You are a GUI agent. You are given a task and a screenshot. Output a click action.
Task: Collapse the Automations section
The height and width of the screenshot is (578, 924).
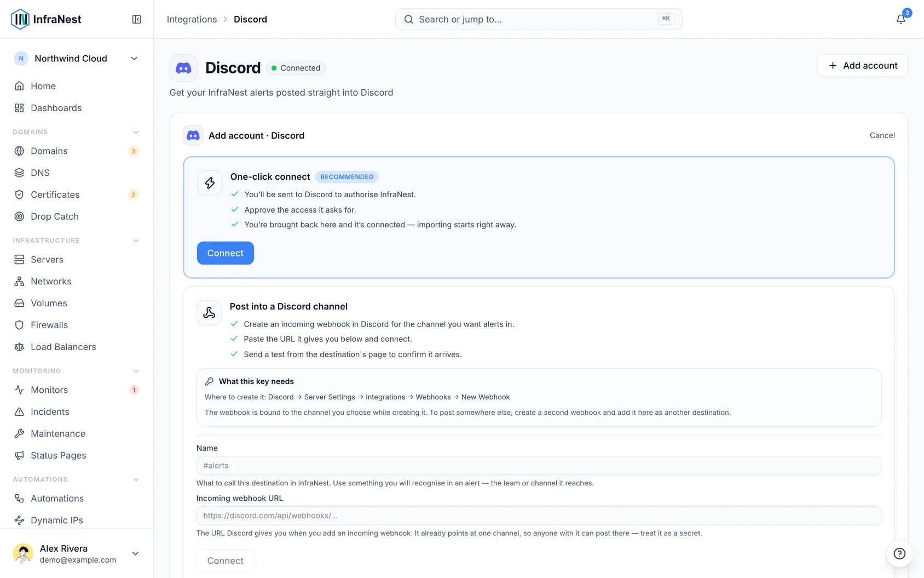pos(136,479)
